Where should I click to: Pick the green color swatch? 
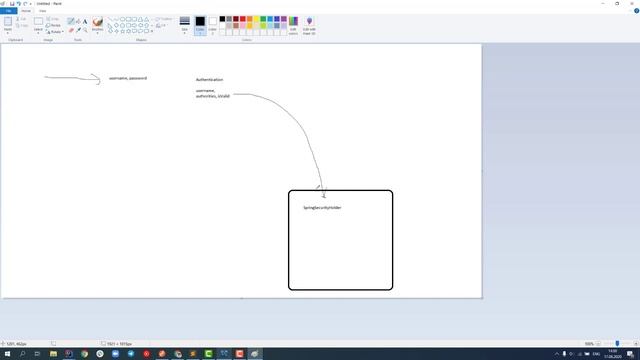coord(263,19)
